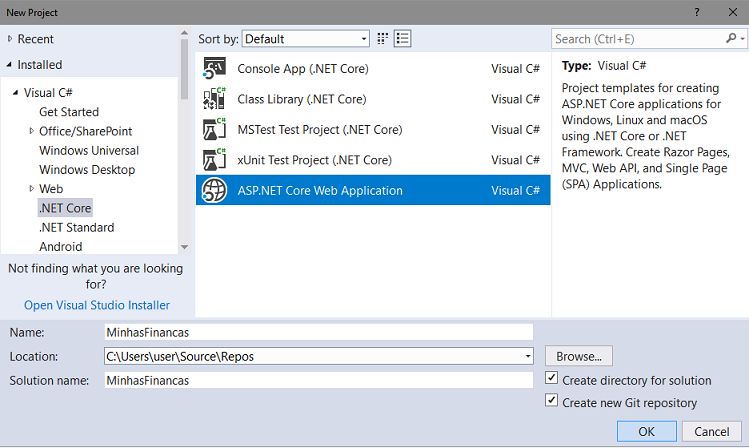749x448 pixels.
Task: Click the OK button
Action: coord(647,432)
